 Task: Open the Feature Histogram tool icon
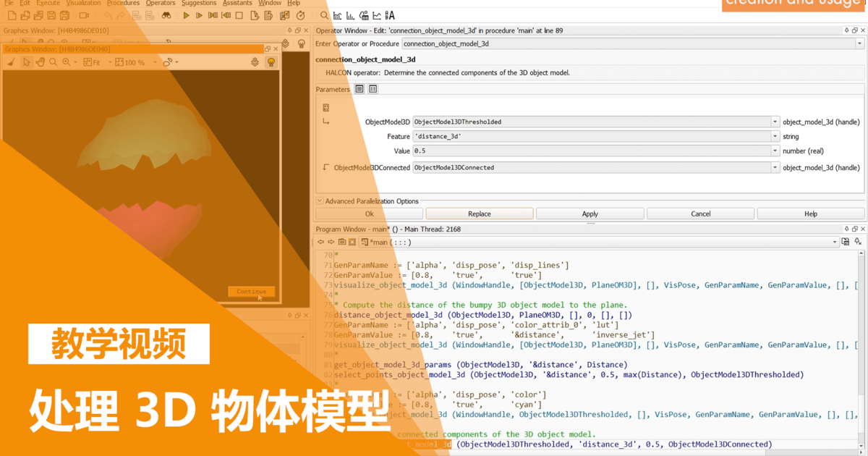(x=350, y=15)
